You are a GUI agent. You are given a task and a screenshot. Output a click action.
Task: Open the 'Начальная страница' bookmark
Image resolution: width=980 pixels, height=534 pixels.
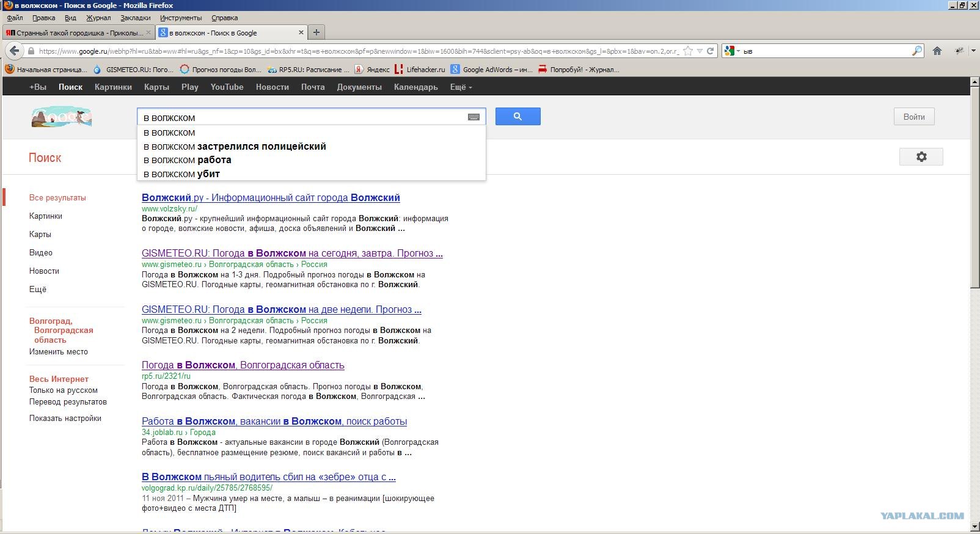click(46, 70)
